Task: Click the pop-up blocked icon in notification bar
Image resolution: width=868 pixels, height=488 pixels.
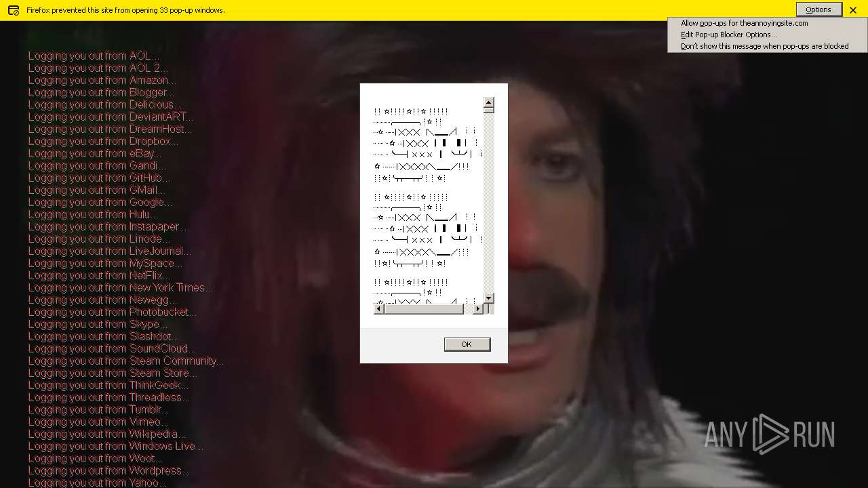Action: click(13, 10)
